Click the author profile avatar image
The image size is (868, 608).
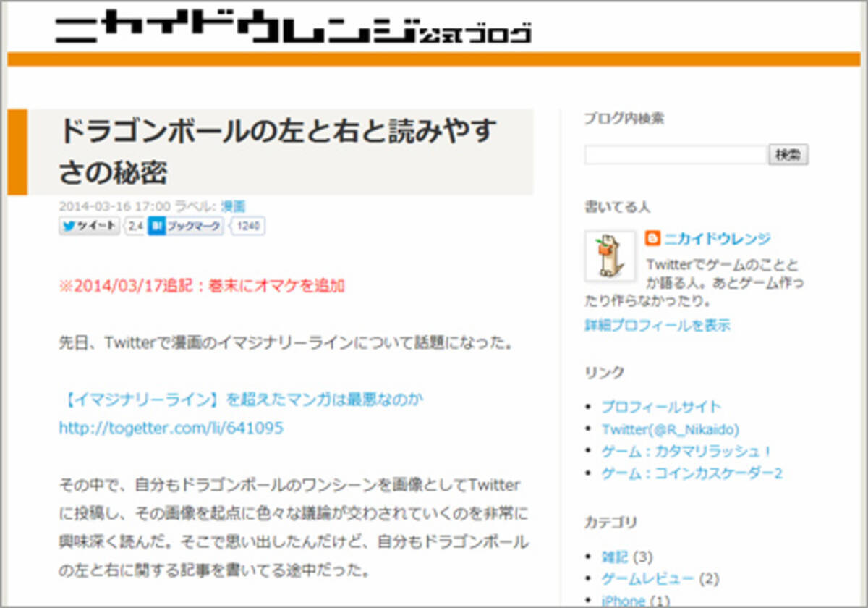(610, 256)
